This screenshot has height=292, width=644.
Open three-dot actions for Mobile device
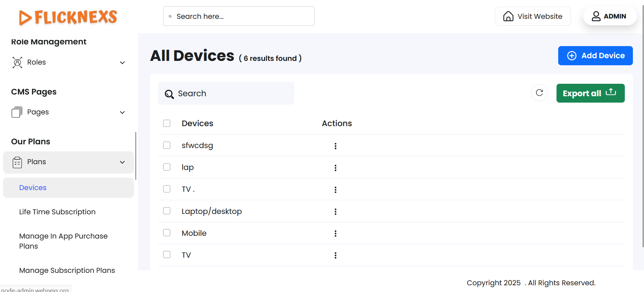click(335, 233)
